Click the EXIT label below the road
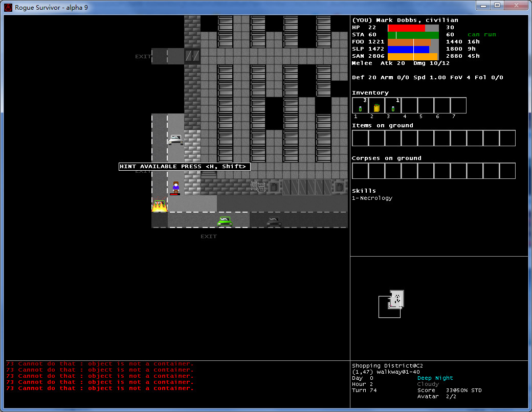The image size is (532, 412). pyautogui.click(x=208, y=236)
